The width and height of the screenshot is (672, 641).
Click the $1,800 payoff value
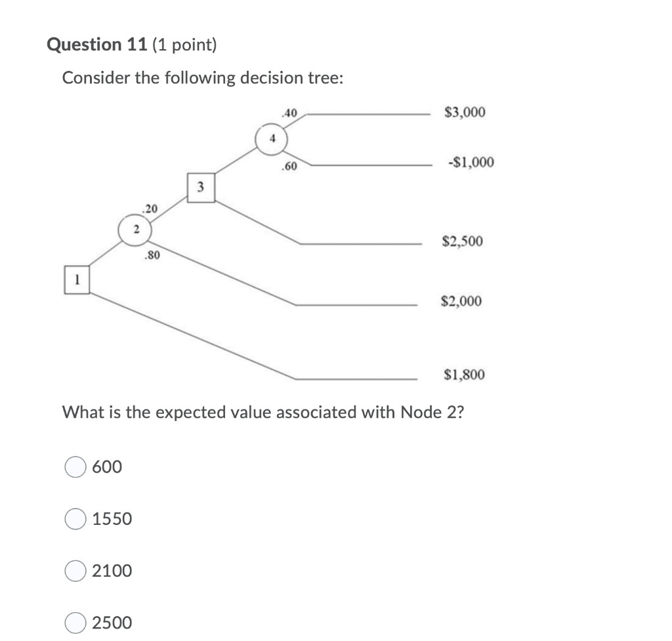click(x=465, y=375)
